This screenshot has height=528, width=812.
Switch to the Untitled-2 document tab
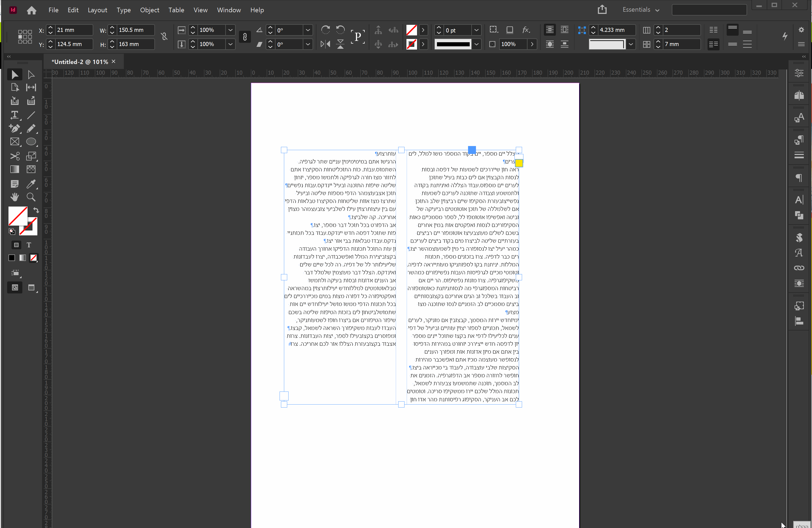(79, 62)
